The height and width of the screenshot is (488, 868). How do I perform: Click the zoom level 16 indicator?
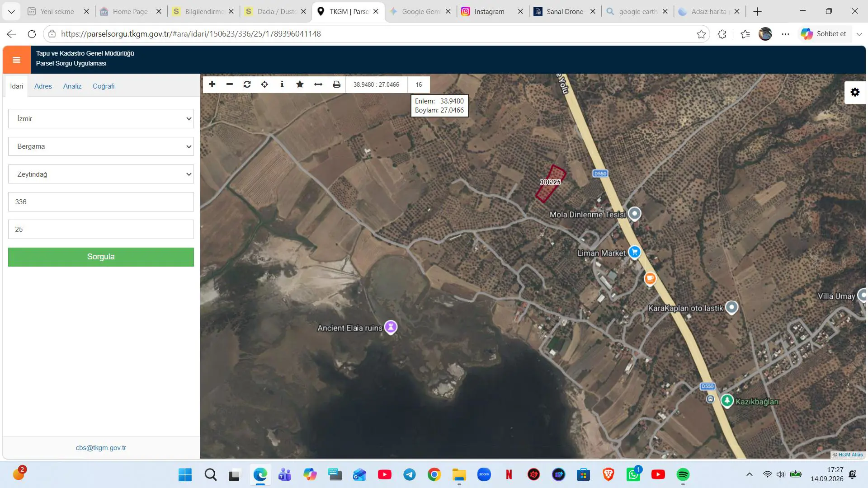[x=419, y=84]
